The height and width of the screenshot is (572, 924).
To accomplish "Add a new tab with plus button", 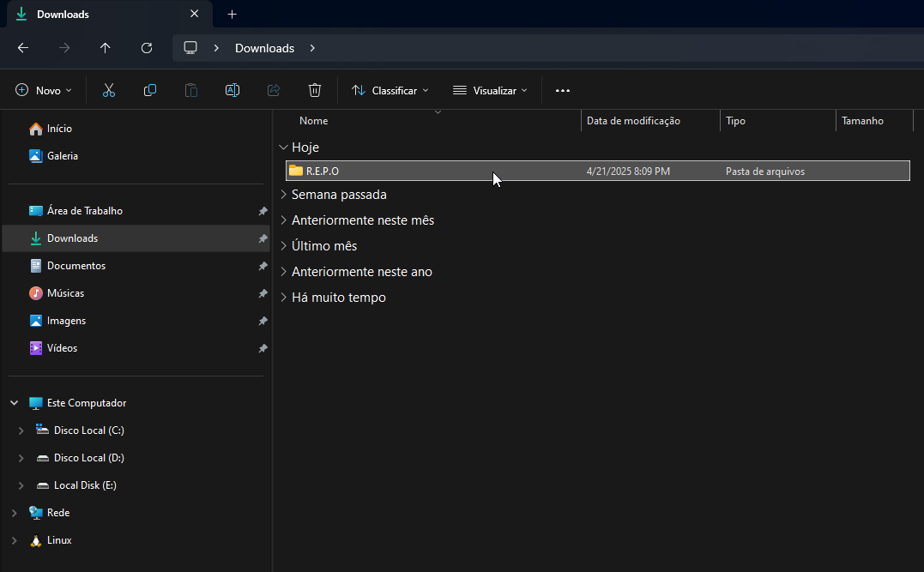I will [x=232, y=15].
